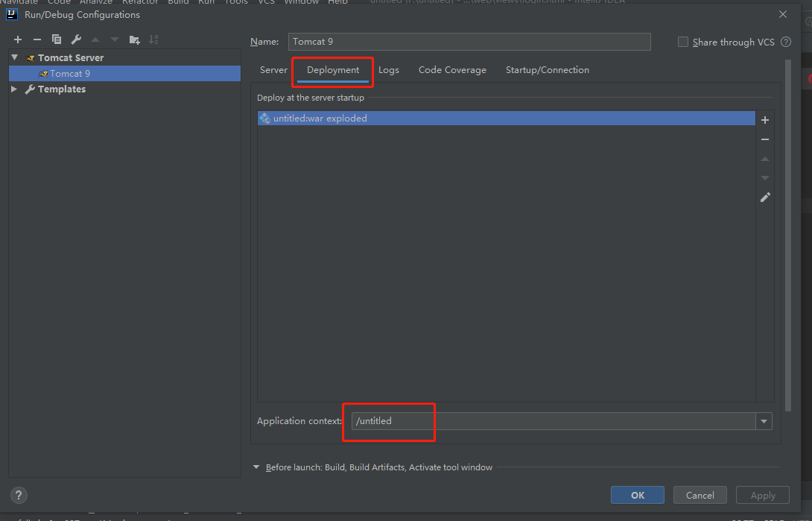Move configuration up in left toolbar
This screenshot has height=521, width=812.
[x=95, y=40]
